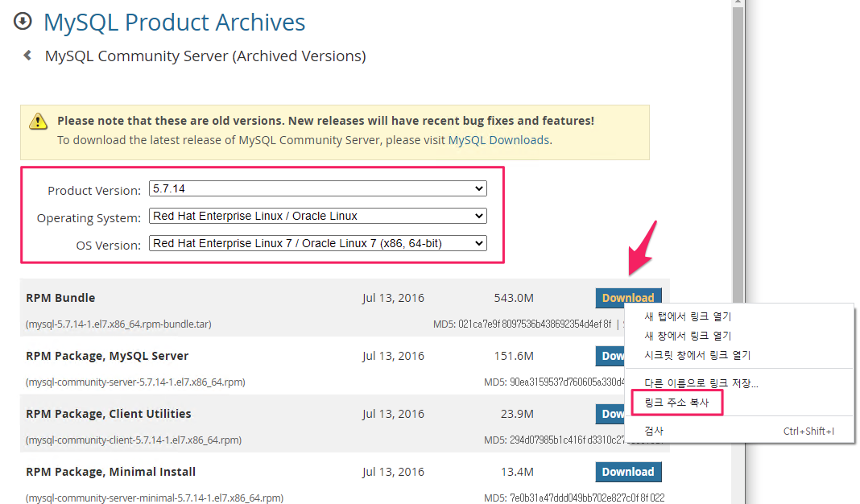Click the RPM Bundle date 'Jul 13, 2016'
This screenshot has width=860, height=504.
click(x=393, y=298)
